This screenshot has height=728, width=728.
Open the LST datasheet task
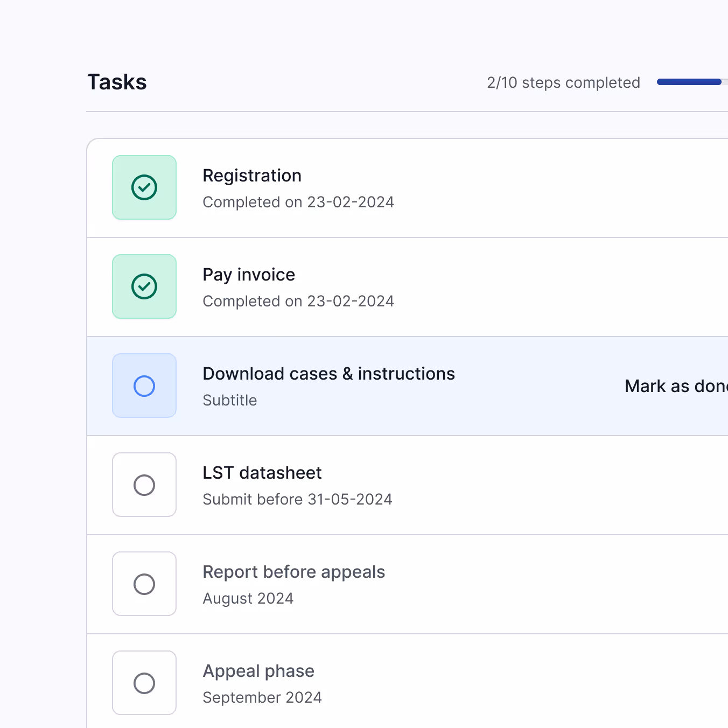[262, 473]
